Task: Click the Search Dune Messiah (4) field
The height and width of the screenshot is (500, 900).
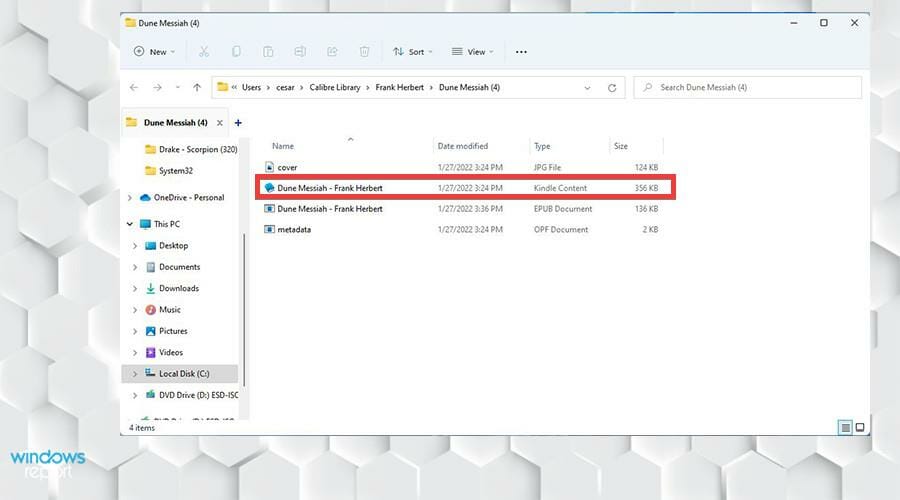Action: coord(747,87)
